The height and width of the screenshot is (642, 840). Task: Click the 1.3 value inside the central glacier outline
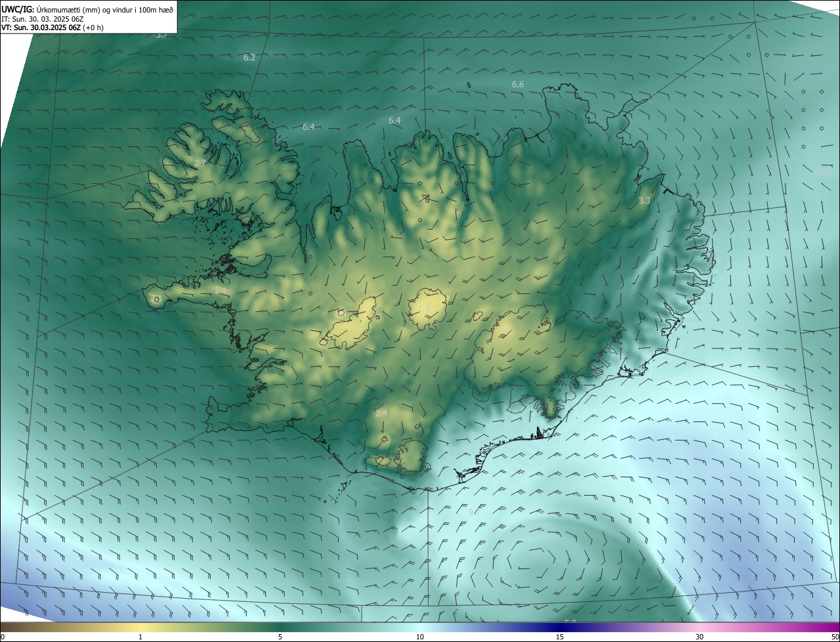click(x=424, y=309)
